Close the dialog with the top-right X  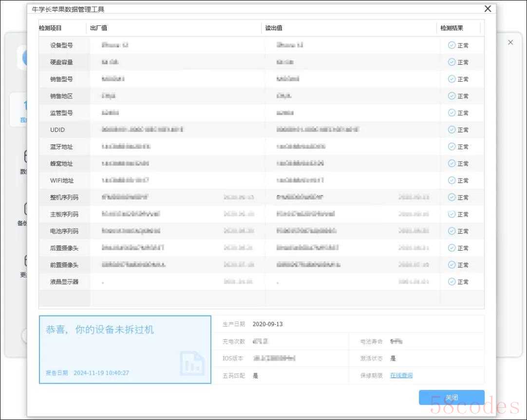click(x=488, y=9)
